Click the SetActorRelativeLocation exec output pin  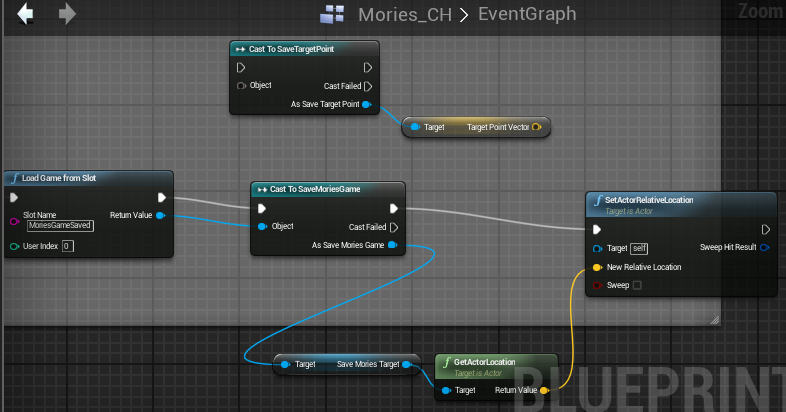[x=765, y=230]
